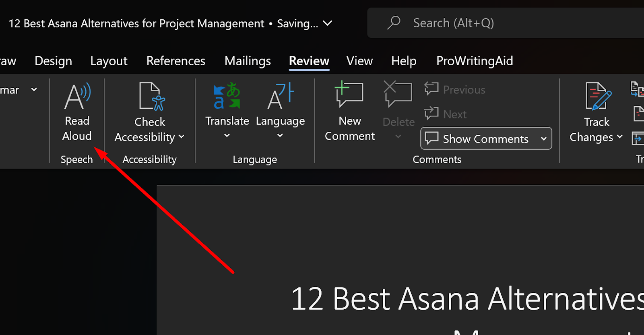Screen dimensions: 644x335
Task: Click the Translate icon
Action: (227, 96)
